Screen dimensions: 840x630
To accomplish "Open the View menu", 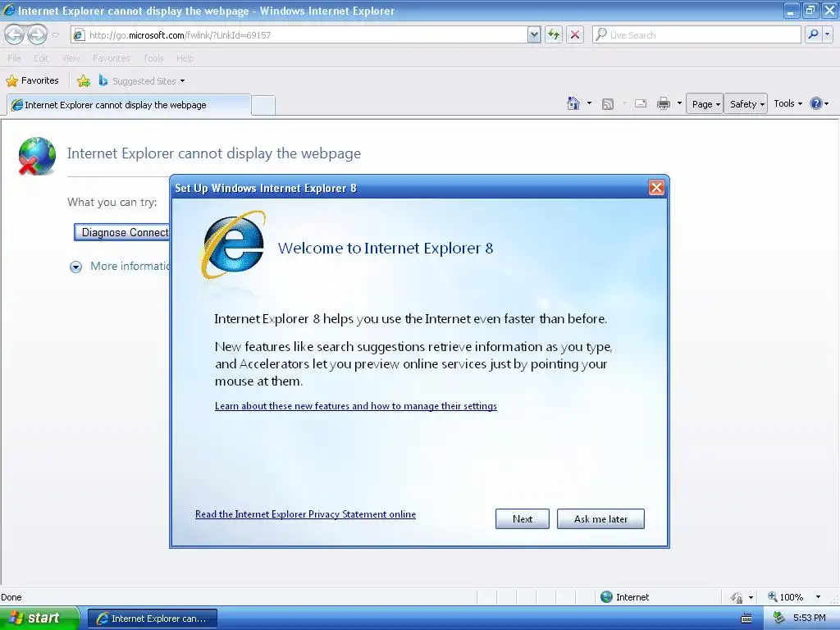I will tap(71, 58).
